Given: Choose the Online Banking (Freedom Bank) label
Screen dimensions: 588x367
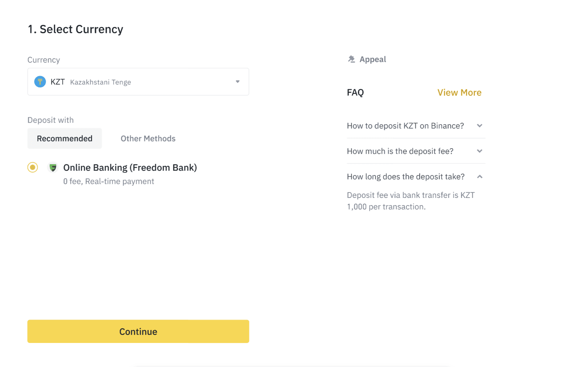Looking at the screenshot, I should tap(130, 167).
